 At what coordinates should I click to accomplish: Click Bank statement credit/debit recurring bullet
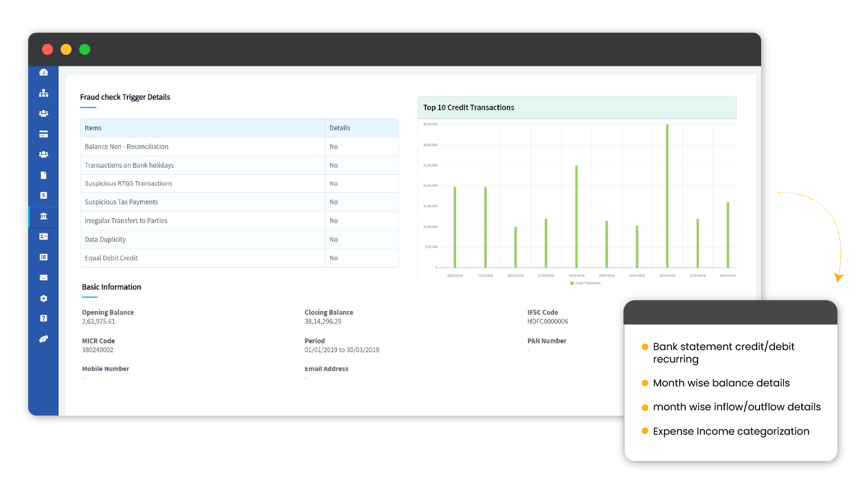point(724,353)
